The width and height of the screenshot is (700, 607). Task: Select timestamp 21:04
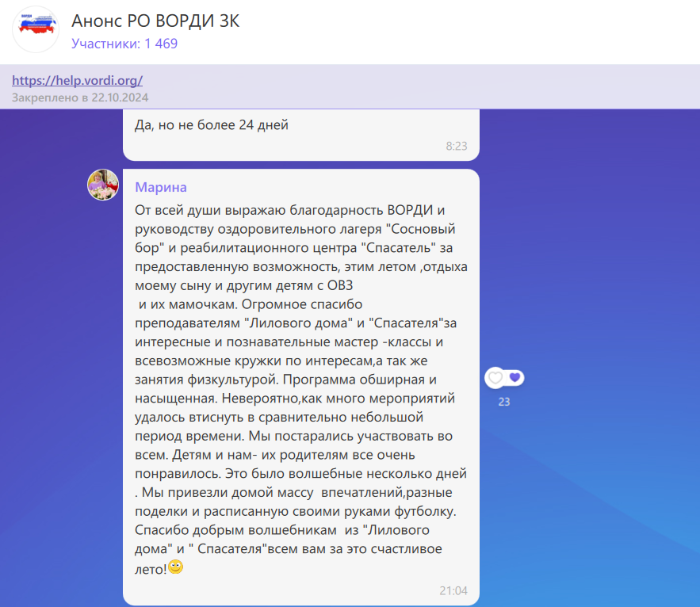tap(453, 590)
